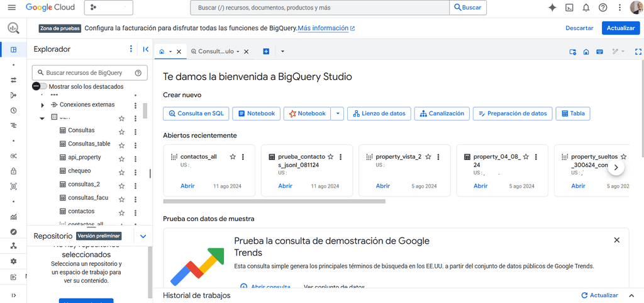Open settings gear icon in sidebar

(x=14, y=261)
